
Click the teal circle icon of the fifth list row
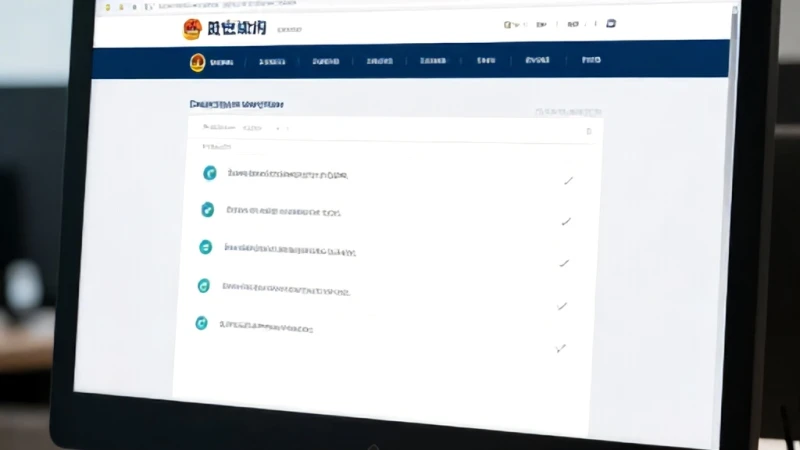coord(202,323)
